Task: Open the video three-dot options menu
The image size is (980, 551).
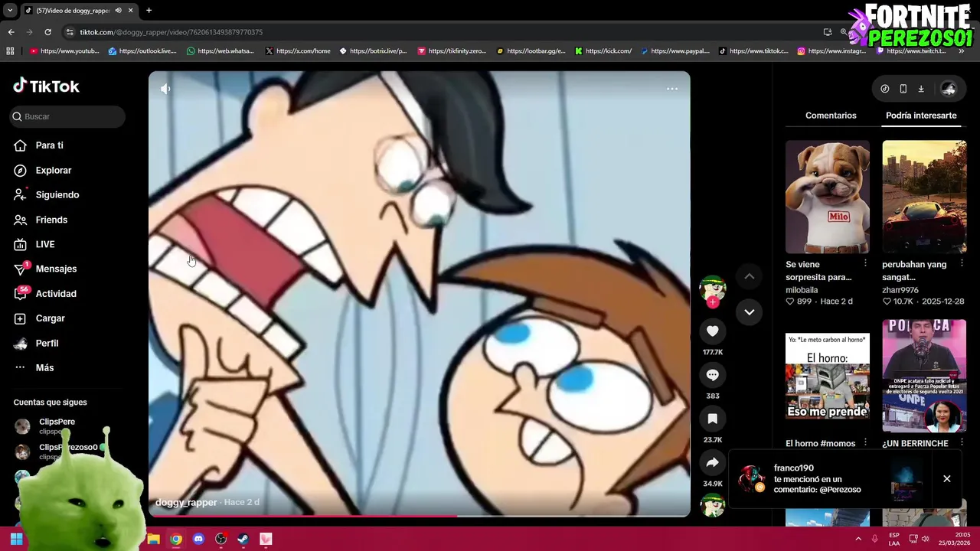Action: [672, 89]
